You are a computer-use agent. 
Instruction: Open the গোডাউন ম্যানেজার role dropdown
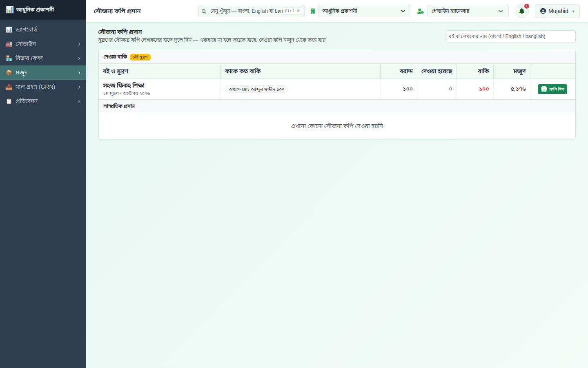click(x=468, y=11)
